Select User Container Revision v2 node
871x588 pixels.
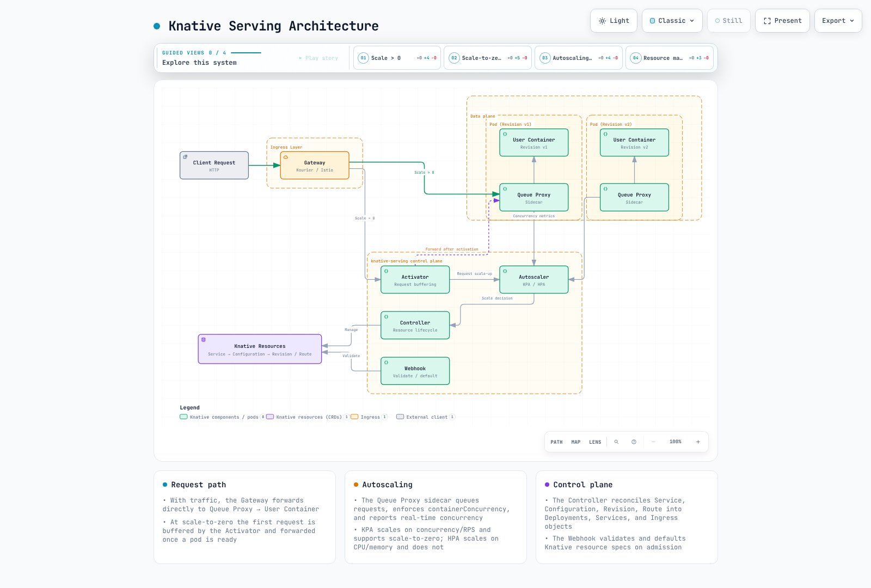click(635, 143)
